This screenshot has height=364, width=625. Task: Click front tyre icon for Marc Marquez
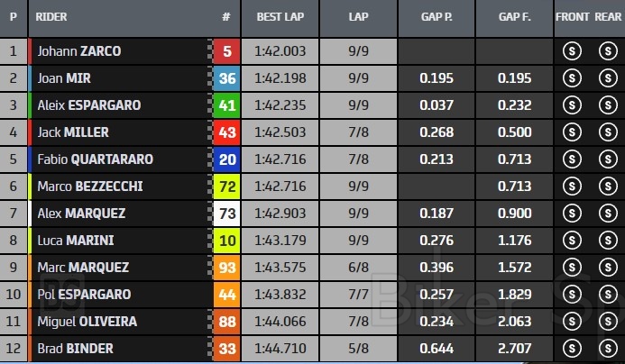tap(571, 268)
